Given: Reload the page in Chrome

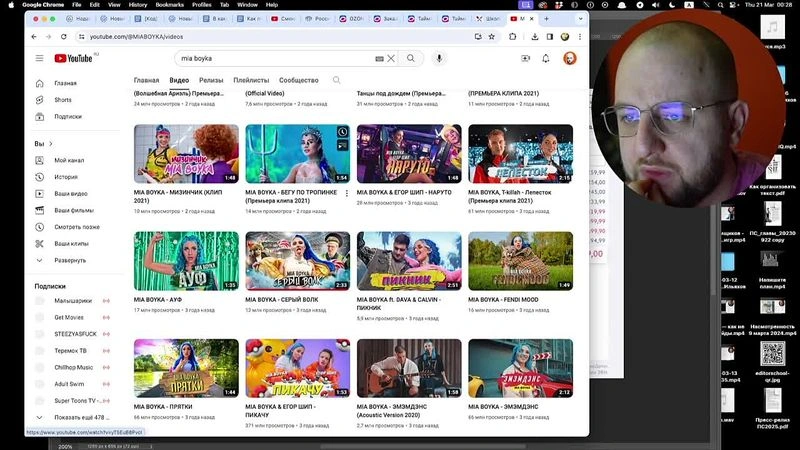Looking at the screenshot, I should click(x=63, y=37).
